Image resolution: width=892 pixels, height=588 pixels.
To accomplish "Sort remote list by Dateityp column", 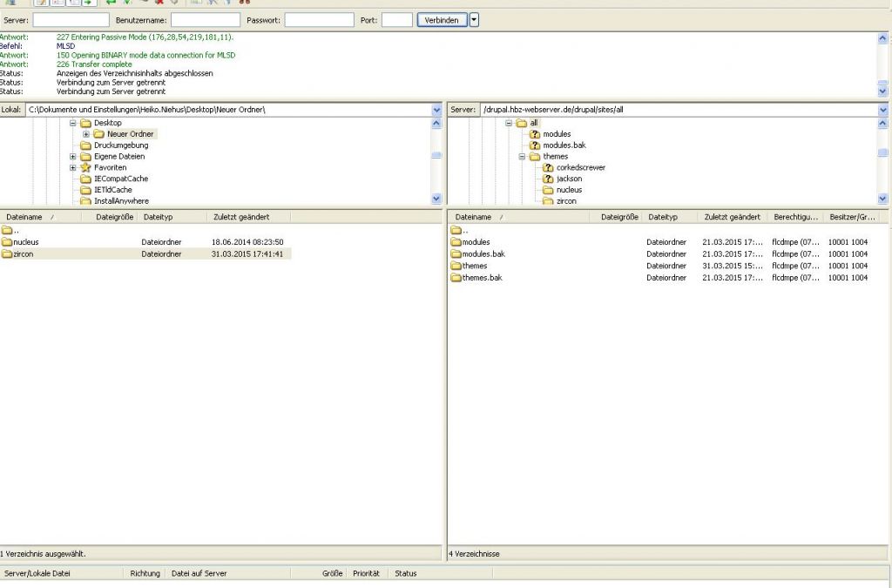I will [x=662, y=217].
